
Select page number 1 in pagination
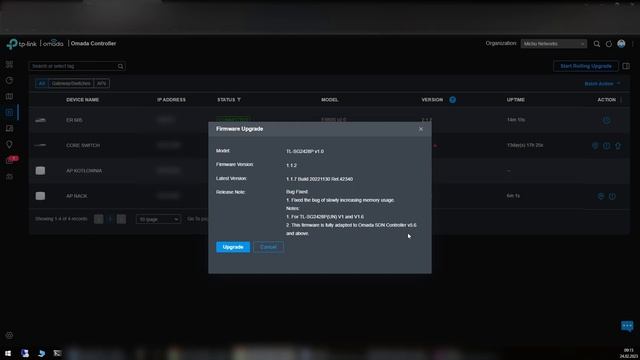110,219
